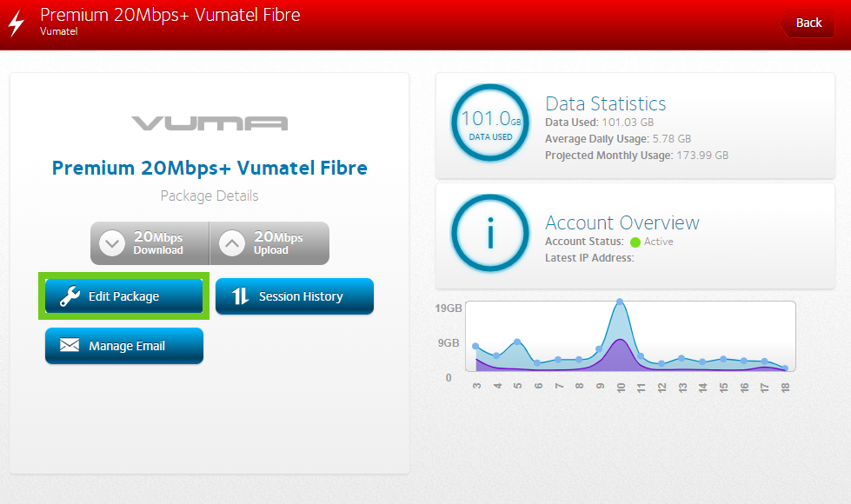Click the upload chevron circle icon

pyautogui.click(x=231, y=243)
